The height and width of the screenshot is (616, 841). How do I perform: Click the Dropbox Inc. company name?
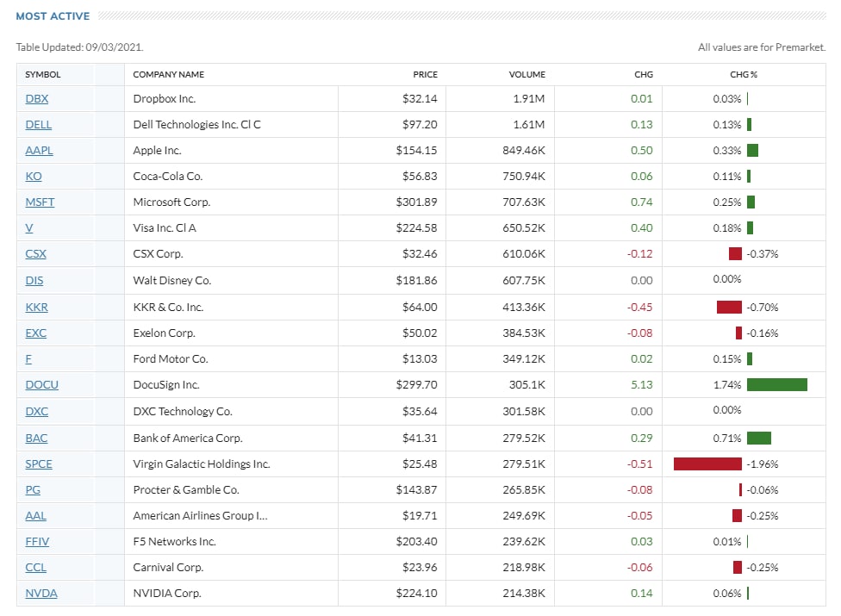pos(164,98)
